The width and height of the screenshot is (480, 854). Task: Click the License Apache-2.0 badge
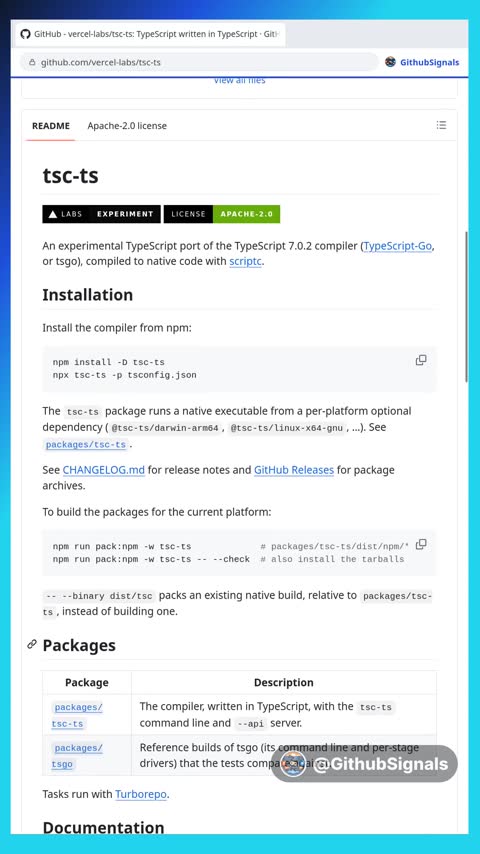tap(222, 214)
